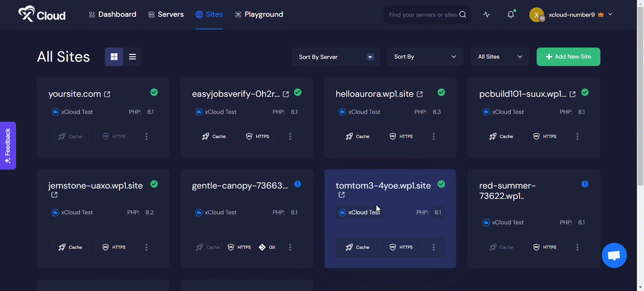
Task: Open more options on yoursite.com card
Action: pos(147,137)
